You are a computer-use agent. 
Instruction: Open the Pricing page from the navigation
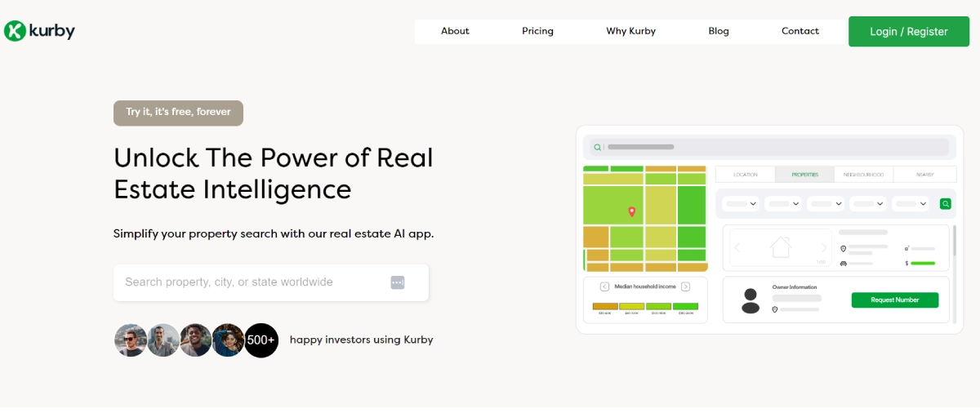[x=537, y=31]
